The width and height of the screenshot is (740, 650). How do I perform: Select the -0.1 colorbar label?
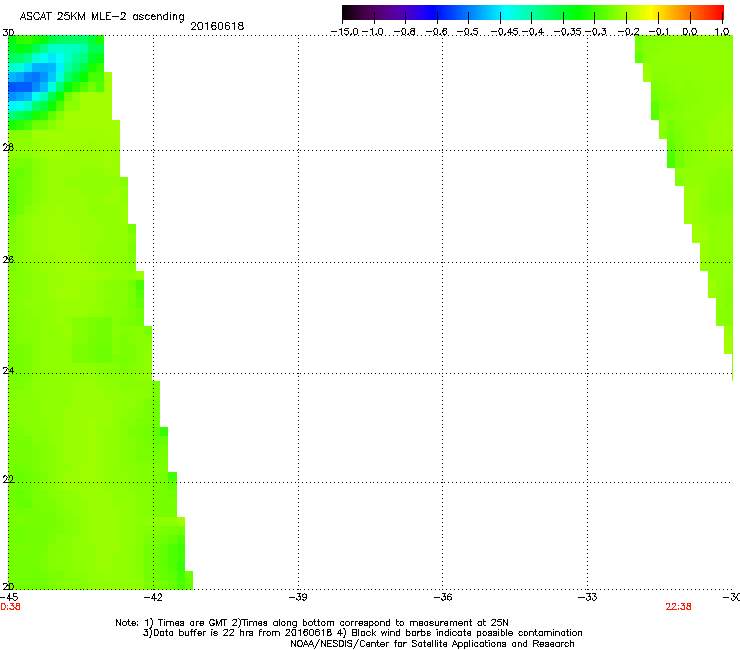pyautogui.click(x=659, y=32)
